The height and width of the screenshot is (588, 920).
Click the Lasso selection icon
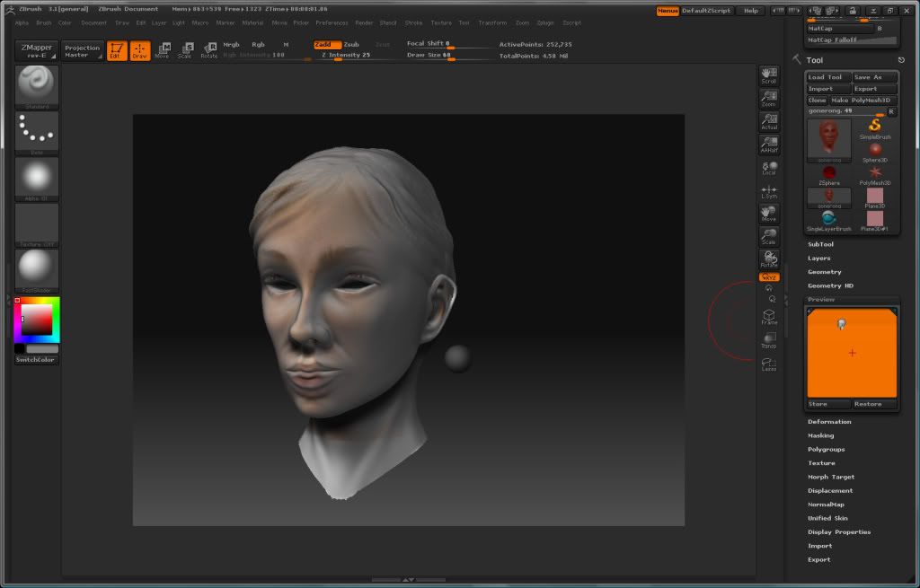(x=769, y=364)
